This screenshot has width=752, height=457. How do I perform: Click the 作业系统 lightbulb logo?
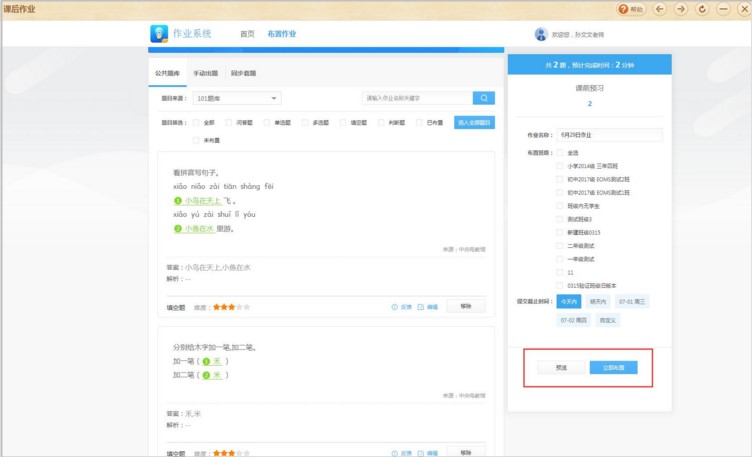tap(159, 34)
